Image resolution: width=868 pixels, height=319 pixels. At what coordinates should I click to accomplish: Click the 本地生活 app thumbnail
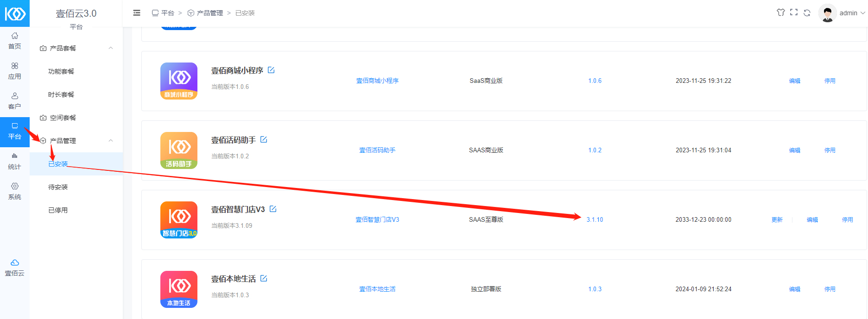coord(179,289)
